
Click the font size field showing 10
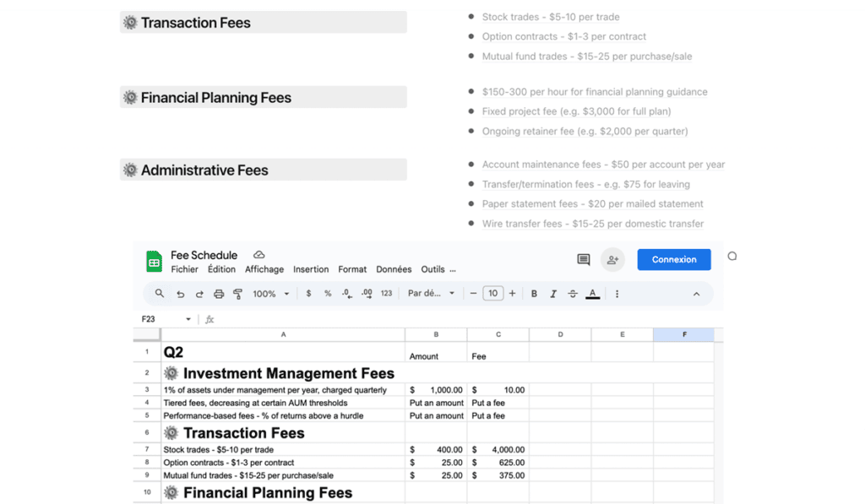pyautogui.click(x=492, y=293)
